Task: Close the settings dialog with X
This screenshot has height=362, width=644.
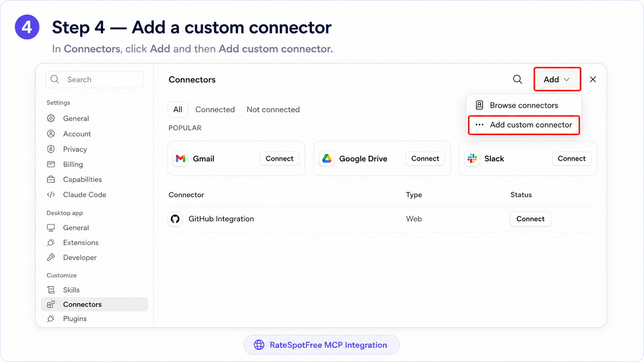Action: 593,79
